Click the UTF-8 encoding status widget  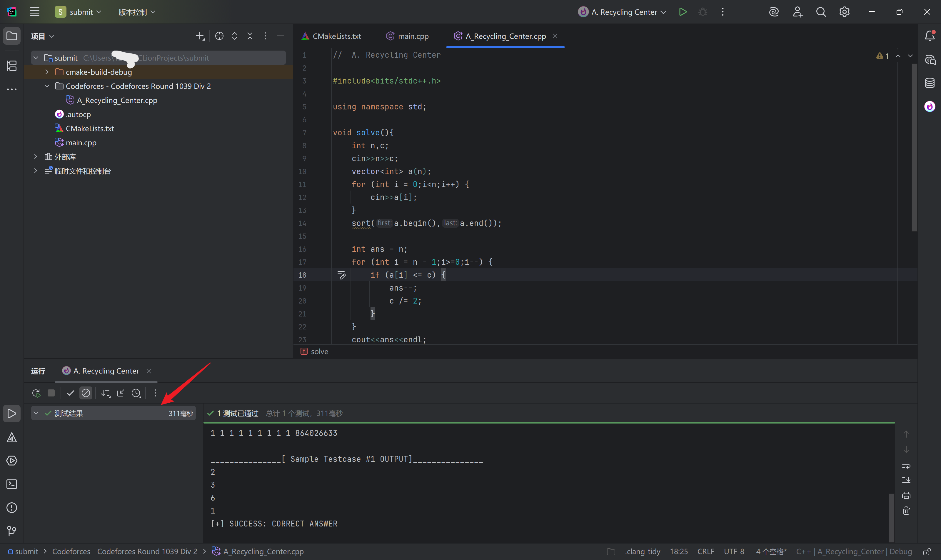(734, 551)
